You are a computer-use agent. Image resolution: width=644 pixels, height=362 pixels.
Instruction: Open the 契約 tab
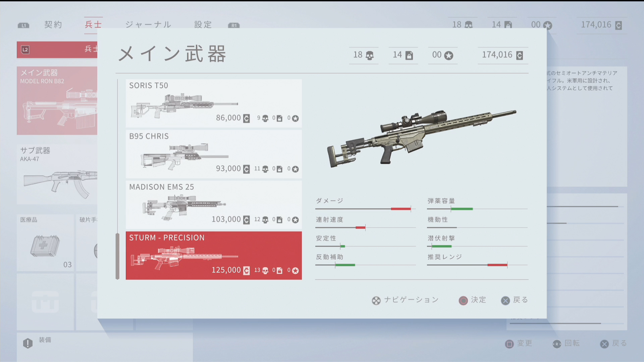pos(53,25)
